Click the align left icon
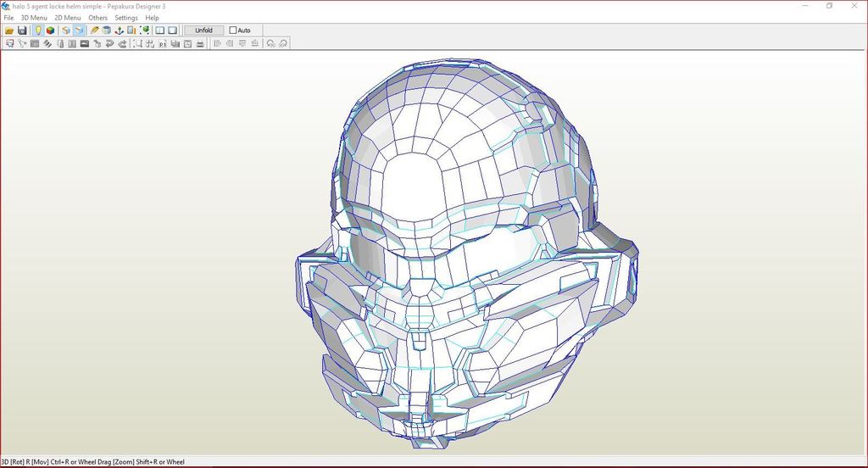The image size is (868, 468). pyautogui.click(x=217, y=44)
